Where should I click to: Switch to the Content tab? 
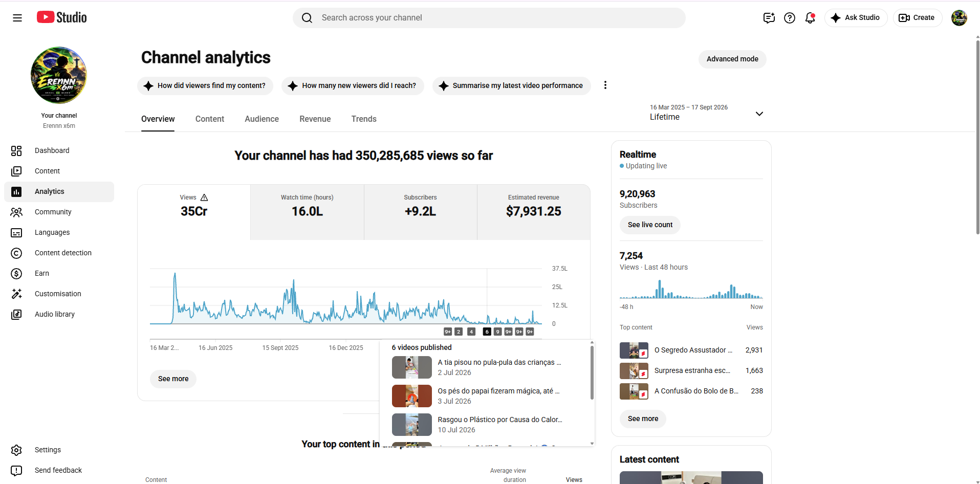click(x=210, y=119)
